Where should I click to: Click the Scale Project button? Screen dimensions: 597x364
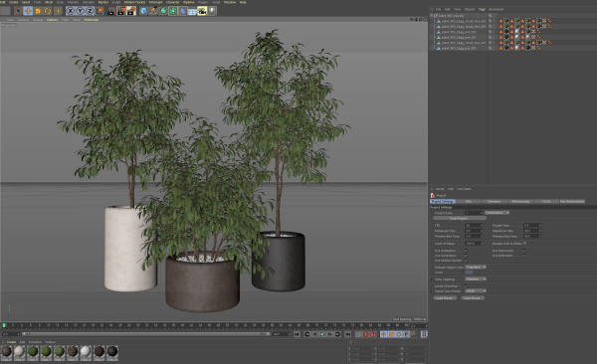460,219
